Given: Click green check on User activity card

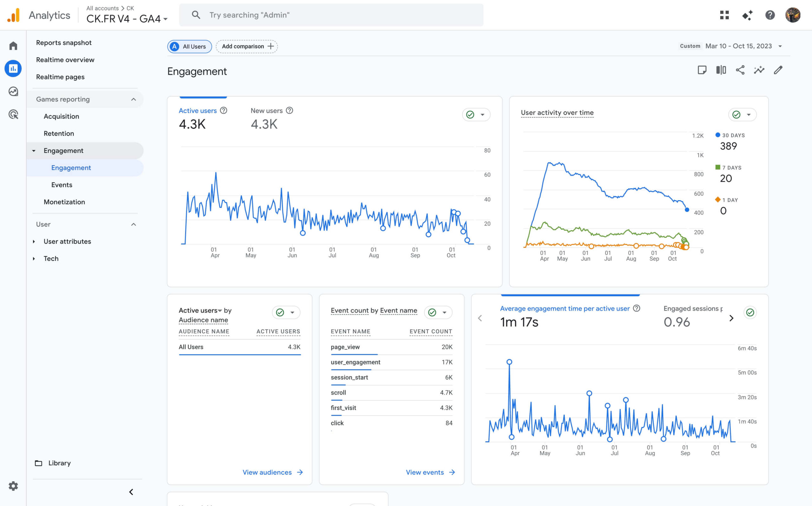Looking at the screenshot, I should (x=737, y=115).
